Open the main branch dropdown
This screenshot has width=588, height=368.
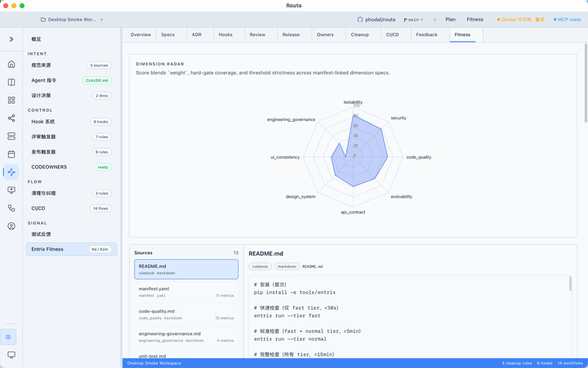pyautogui.click(x=413, y=20)
